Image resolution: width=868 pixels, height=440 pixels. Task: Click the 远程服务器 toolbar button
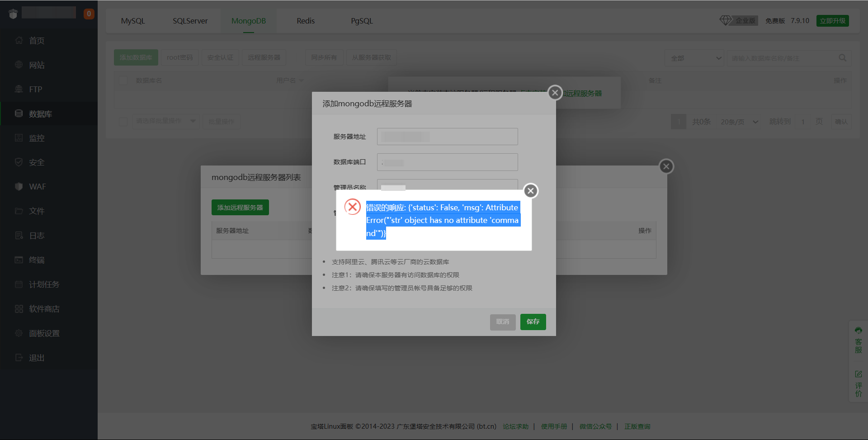click(264, 57)
